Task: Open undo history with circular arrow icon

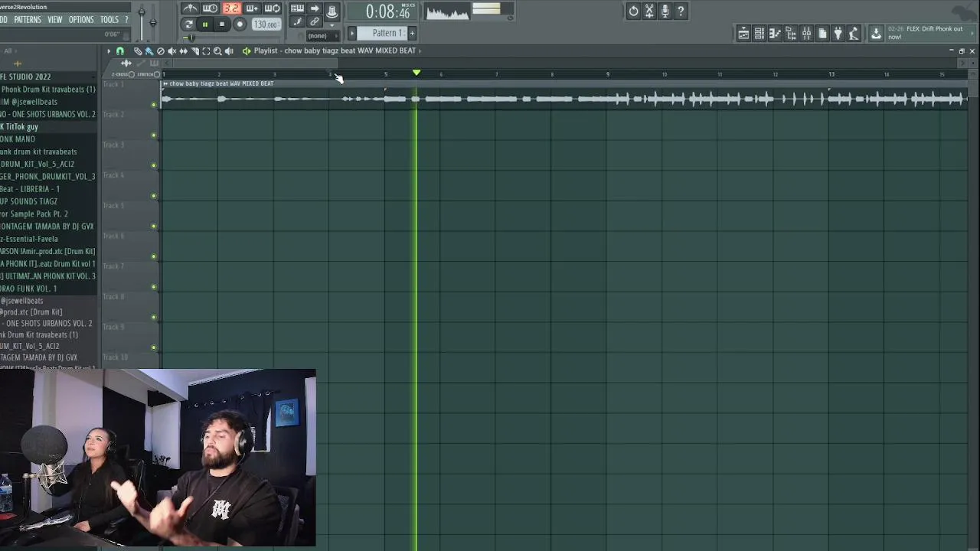Action: 633,11
